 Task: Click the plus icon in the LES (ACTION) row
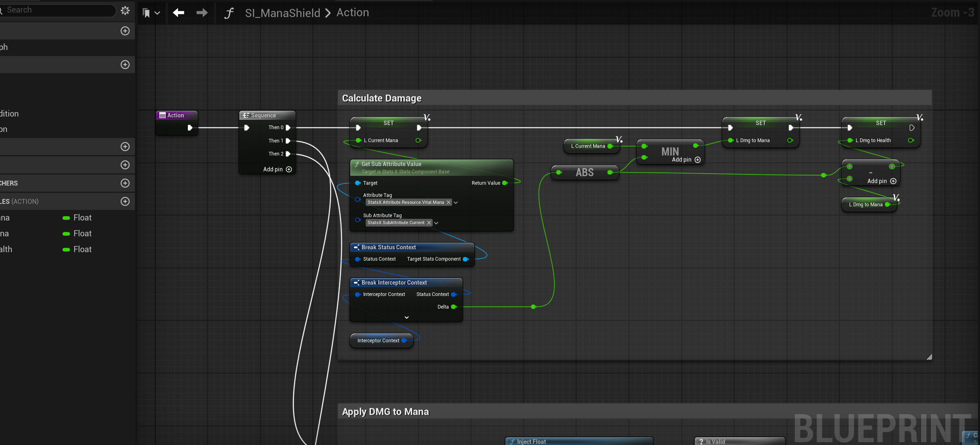[125, 201]
